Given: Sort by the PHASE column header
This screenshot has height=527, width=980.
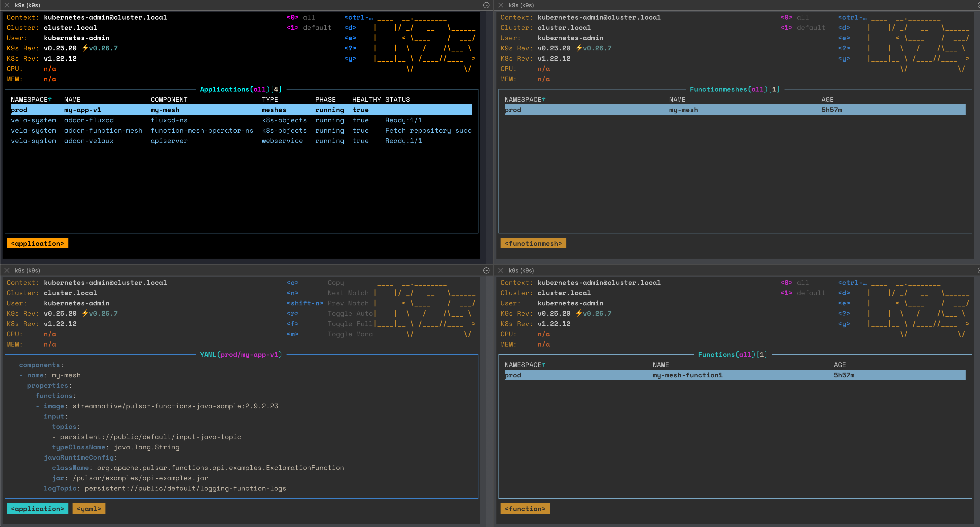Looking at the screenshot, I should pos(325,99).
